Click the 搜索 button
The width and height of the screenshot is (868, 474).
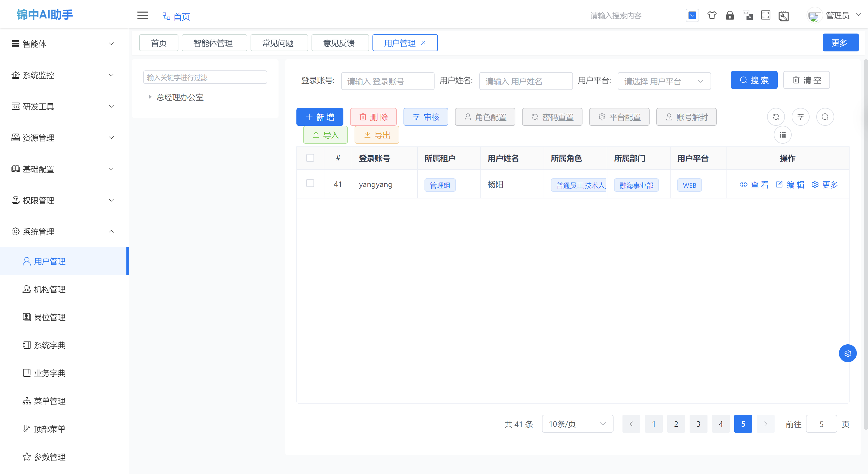pyautogui.click(x=753, y=80)
